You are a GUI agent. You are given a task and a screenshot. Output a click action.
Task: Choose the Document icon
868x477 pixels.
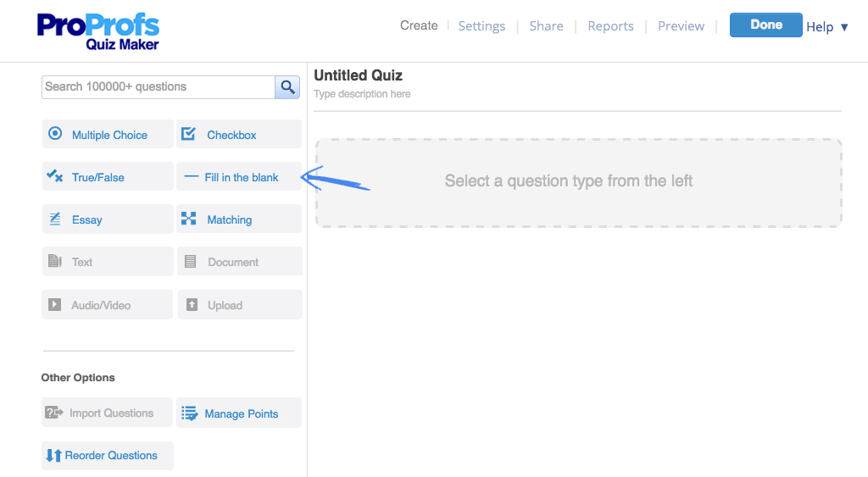coord(190,261)
